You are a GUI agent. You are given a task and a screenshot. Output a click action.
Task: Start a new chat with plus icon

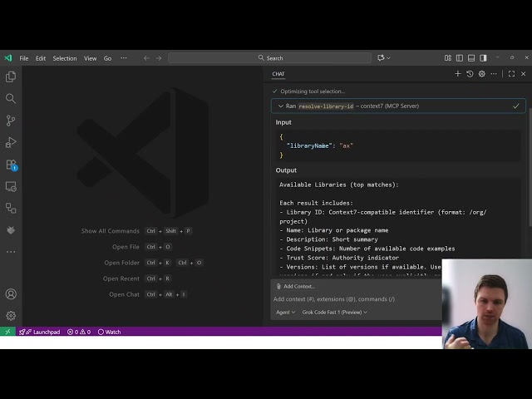tap(458, 74)
